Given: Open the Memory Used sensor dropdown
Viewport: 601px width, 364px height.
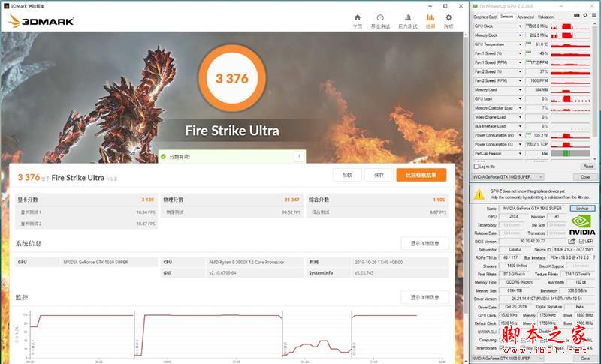Looking at the screenshot, I should click(x=520, y=89).
